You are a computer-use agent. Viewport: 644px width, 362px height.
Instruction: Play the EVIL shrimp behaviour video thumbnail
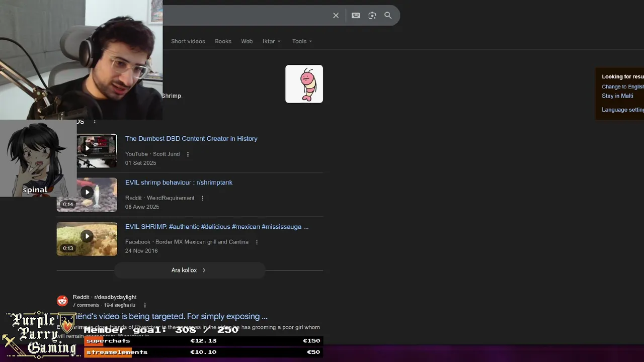[87, 195]
